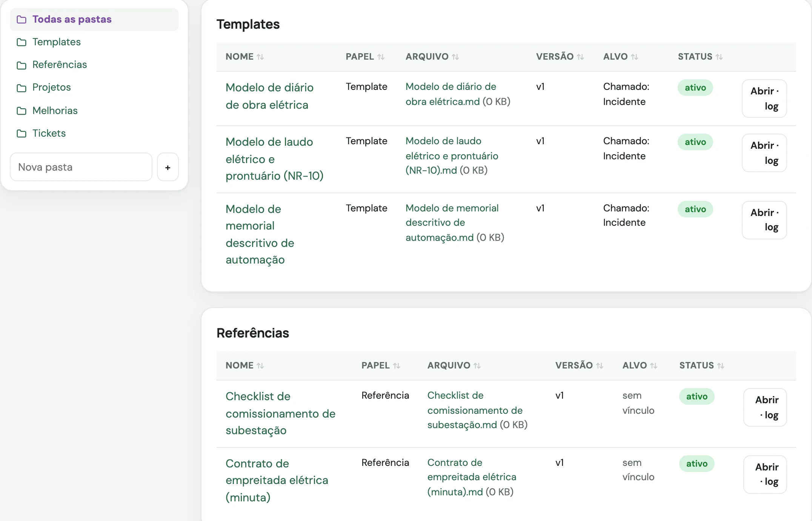Sort Templates table by NOME icon
The image size is (812, 521).
click(260, 57)
